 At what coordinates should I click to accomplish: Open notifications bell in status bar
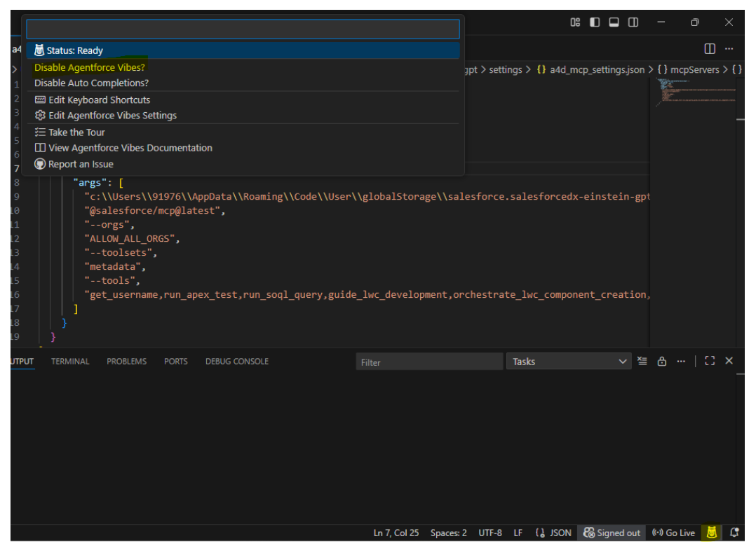click(734, 533)
